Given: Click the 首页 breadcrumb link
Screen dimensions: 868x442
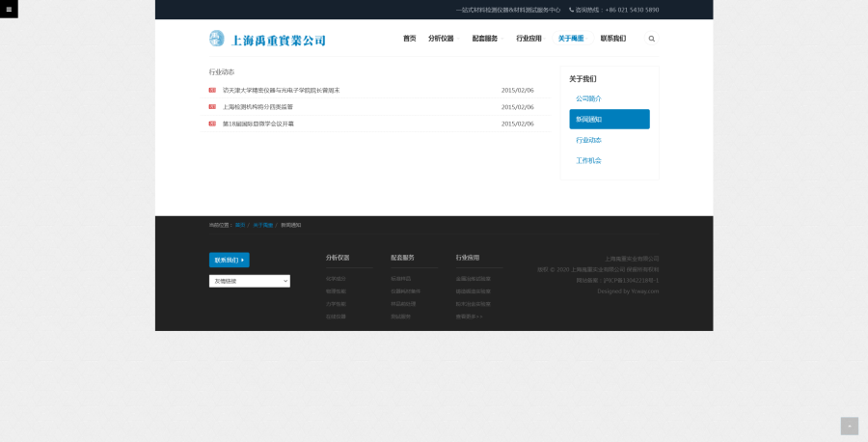Looking at the screenshot, I should click(240, 226).
